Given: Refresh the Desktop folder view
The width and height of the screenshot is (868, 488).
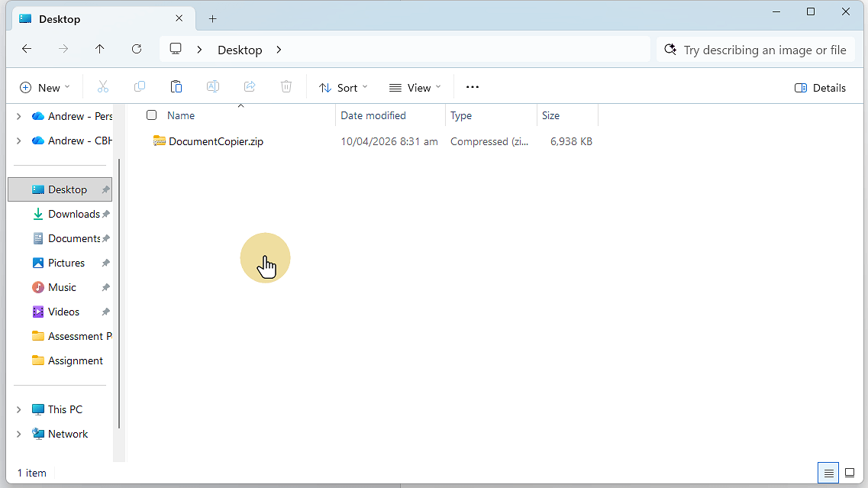Looking at the screenshot, I should click(137, 49).
